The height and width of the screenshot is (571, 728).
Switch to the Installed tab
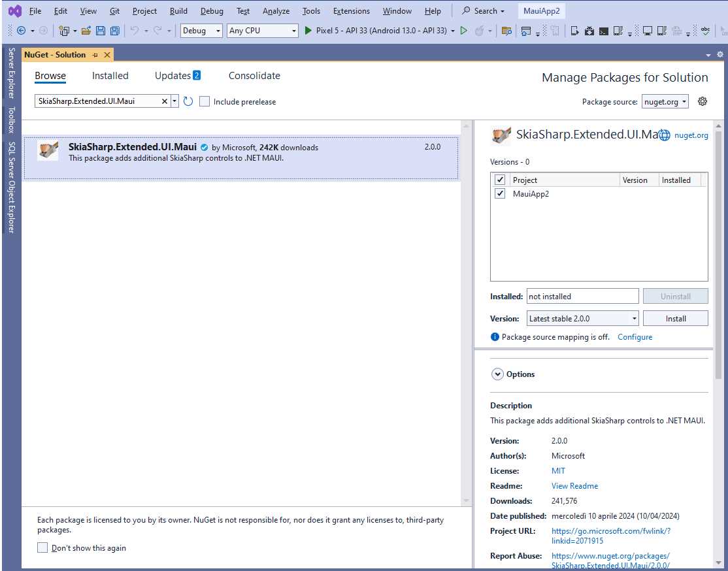tap(110, 76)
